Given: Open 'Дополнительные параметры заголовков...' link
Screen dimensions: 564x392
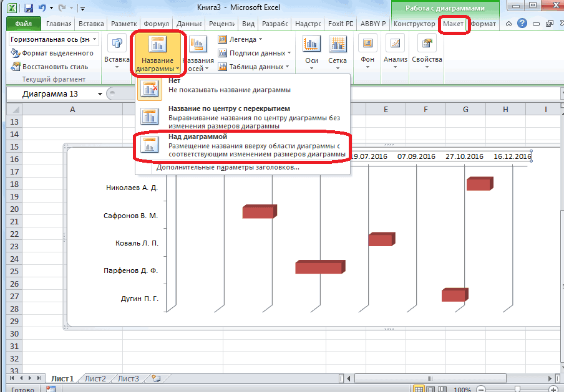Looking at the screenshot, I should coord(228,167).
